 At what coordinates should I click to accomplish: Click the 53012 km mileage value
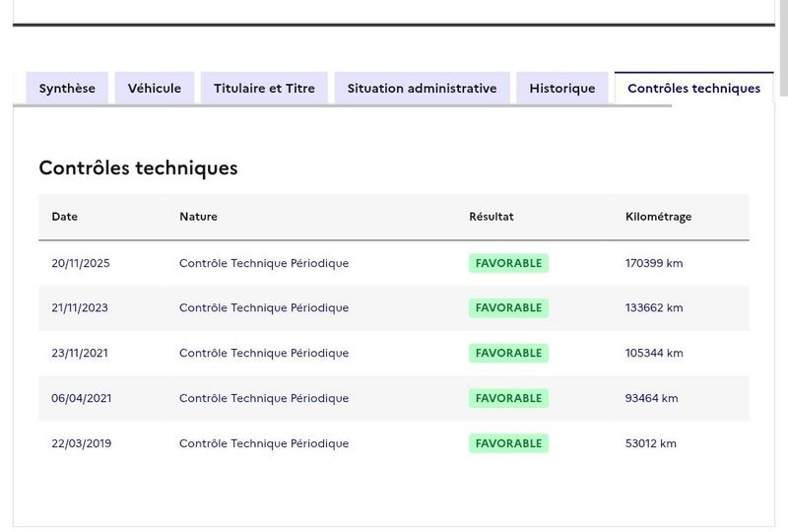point(651,443)
